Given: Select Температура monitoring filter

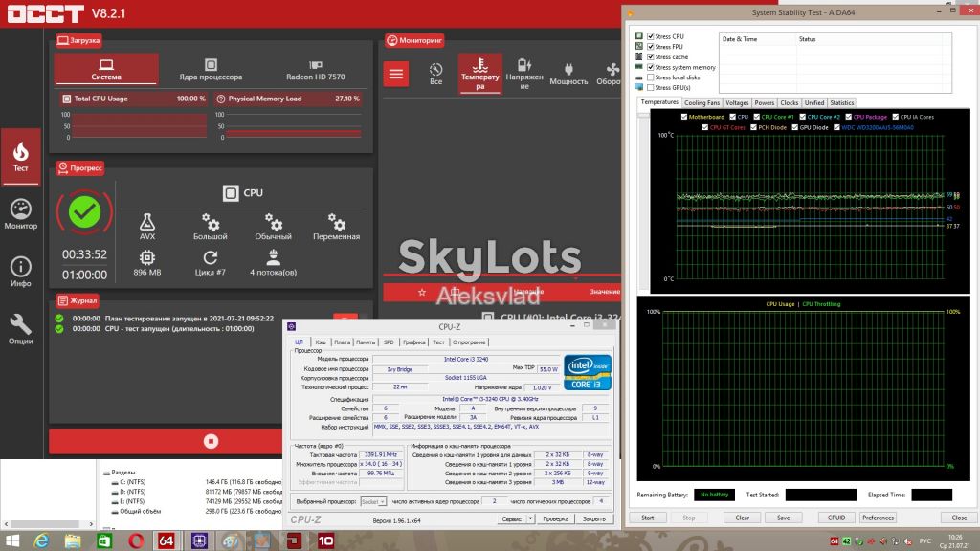Looking at the screenshot, I should 480,74.
